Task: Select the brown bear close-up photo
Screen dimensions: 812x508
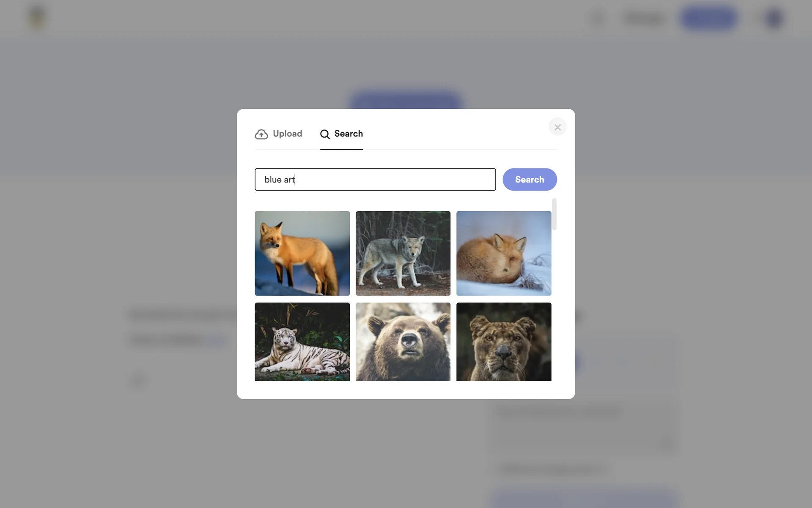Action: tap(403, 341)
